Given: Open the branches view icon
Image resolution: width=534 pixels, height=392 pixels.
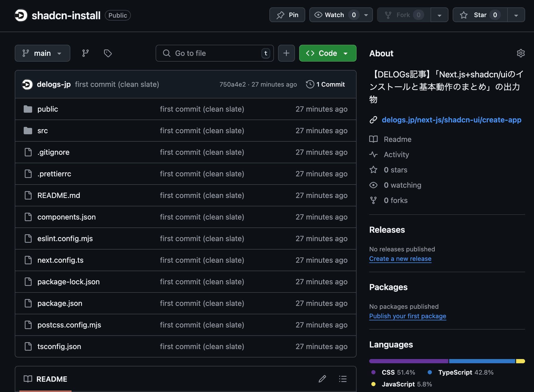Looking at the screenshot, I should click(86, 53).
